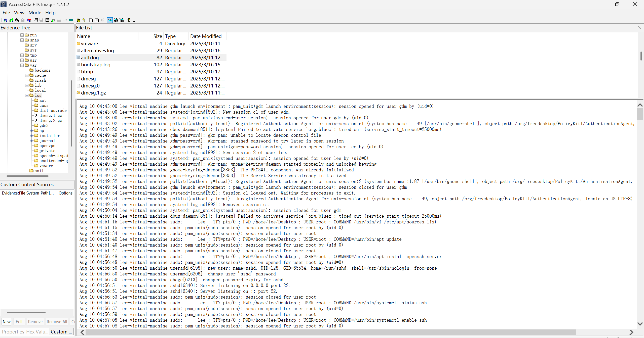Click the Add Evidence Item toolbar icon
The height and width of the screenshot is (338, 644).
[5, 20]
